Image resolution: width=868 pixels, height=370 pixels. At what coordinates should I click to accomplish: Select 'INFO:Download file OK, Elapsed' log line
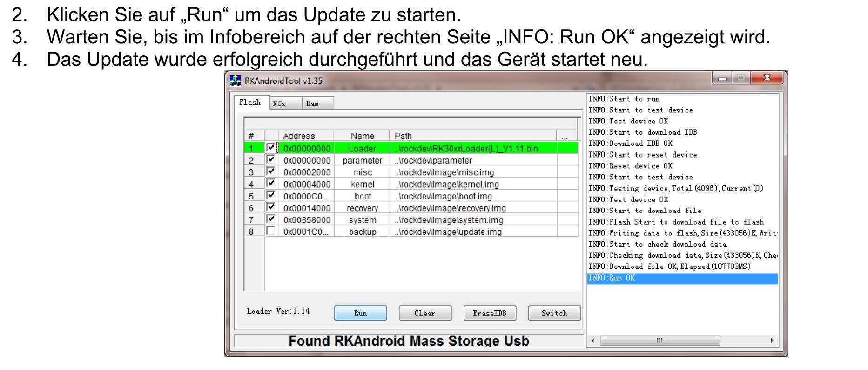[x=683, y=267]
